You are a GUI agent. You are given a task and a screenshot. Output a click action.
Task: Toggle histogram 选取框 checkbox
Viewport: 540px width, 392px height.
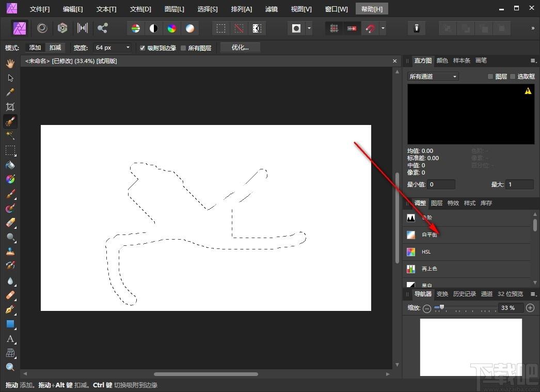513,76
